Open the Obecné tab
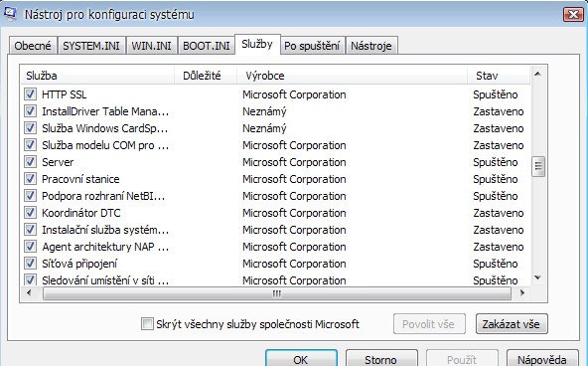Image resolution: width=588 pixels, height=366 pixels. coord(33,46)
